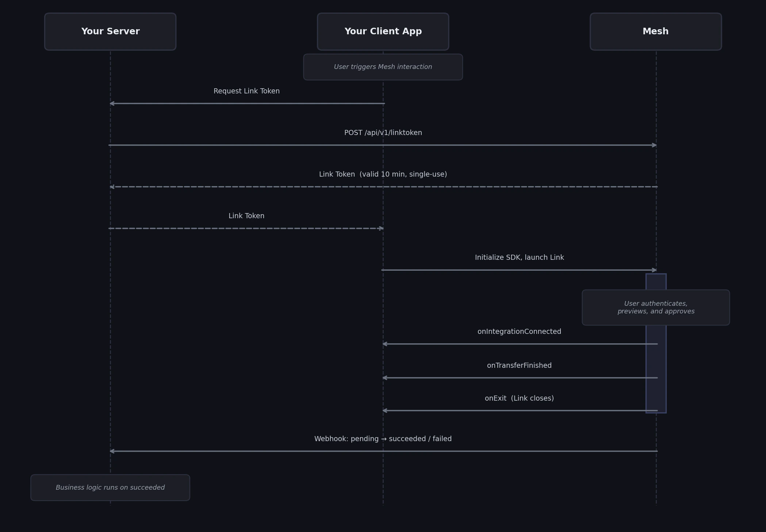
Task: Click the arrowhead of the Request Link Token arrow
Action: (112, 104)
